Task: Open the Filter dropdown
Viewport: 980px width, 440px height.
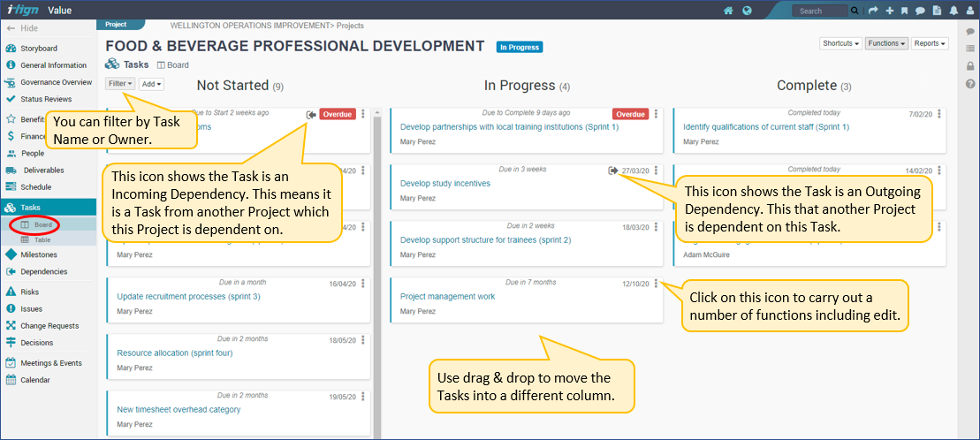Action: click(x=120, y=84)
